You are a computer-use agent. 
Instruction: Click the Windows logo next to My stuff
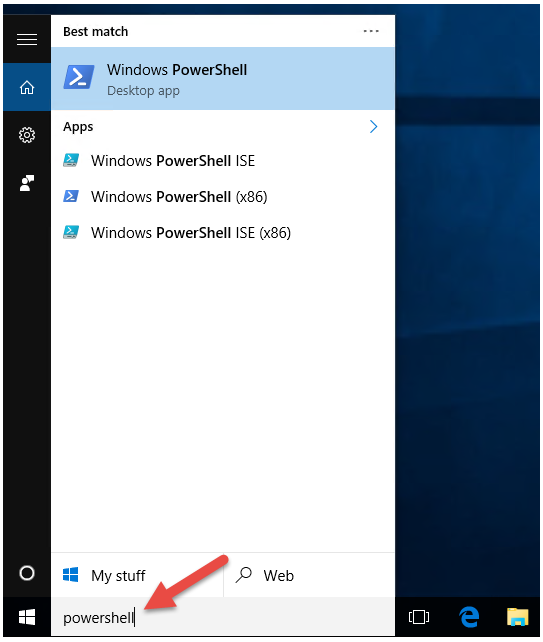click(70, 575)
